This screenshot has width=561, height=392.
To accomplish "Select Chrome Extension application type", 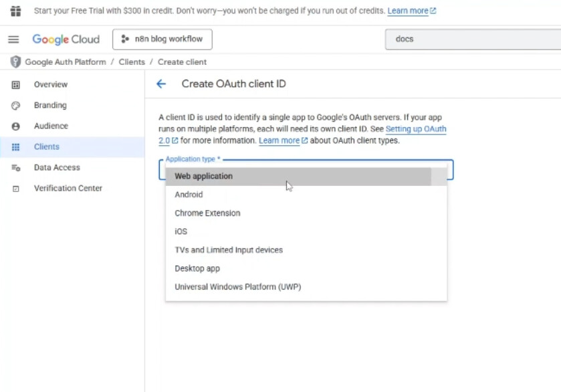I will 306,213.
